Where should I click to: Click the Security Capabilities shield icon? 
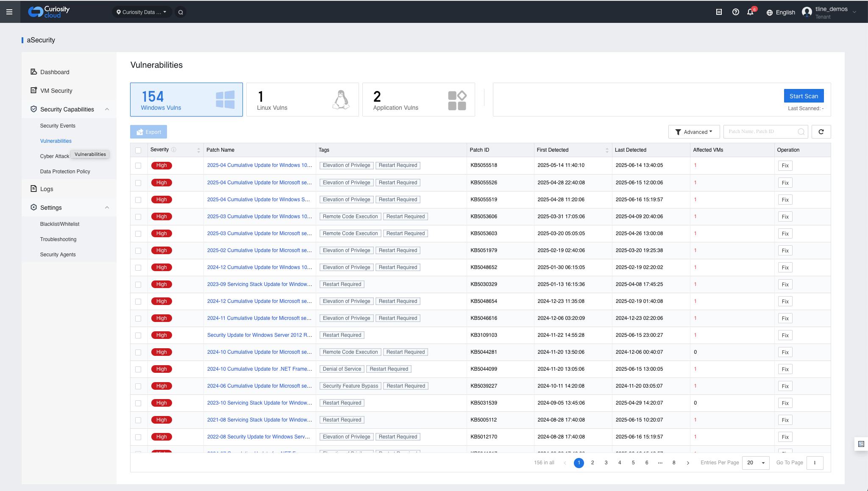point(33,109)
